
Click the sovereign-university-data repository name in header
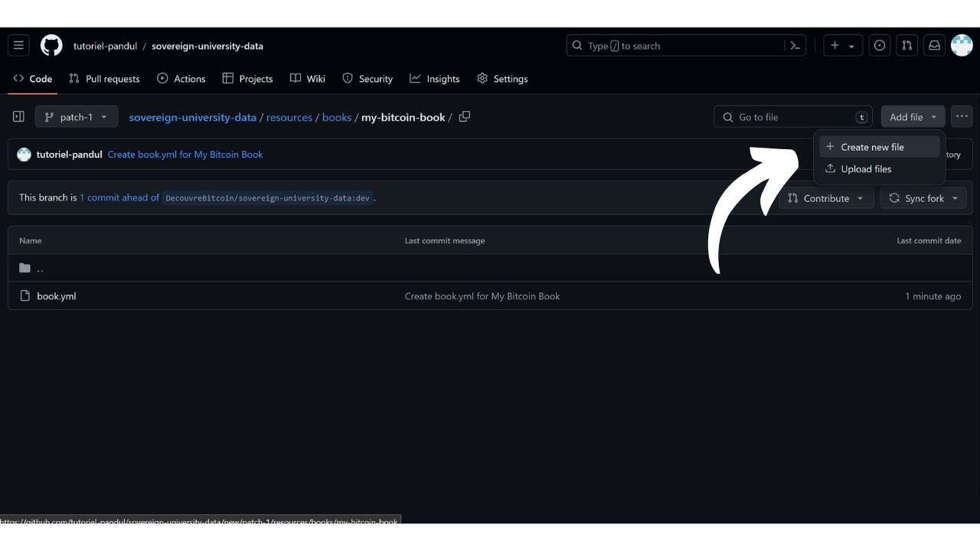(207, 46)
